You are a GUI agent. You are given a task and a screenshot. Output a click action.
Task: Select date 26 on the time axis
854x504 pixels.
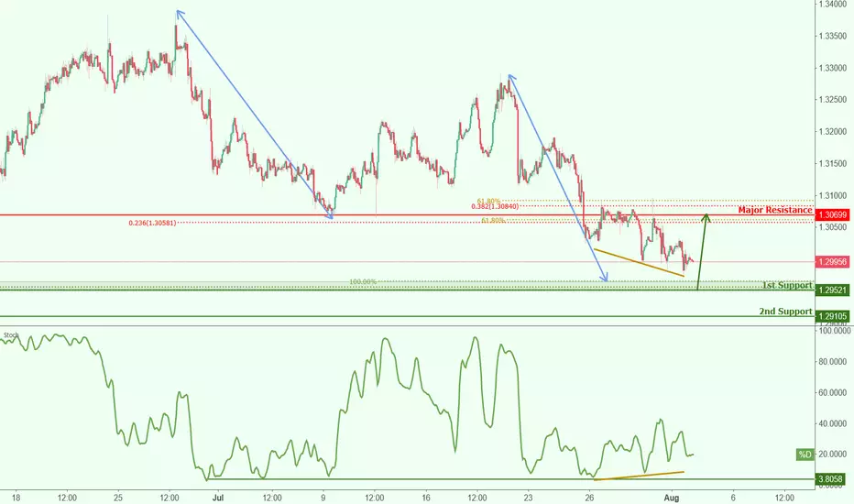click(x=589, y=498)
